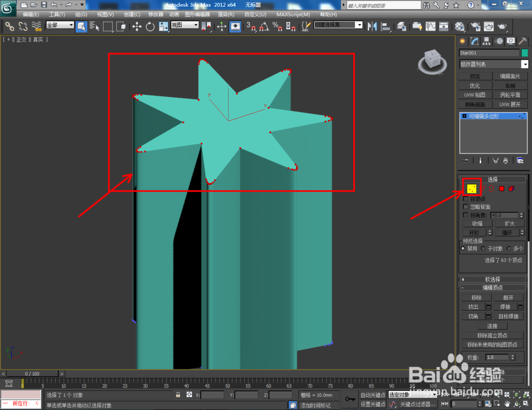Screen dimensions: 532x410
Task: Click the Rectangular Selection Region icon
Action: point(107,26)
